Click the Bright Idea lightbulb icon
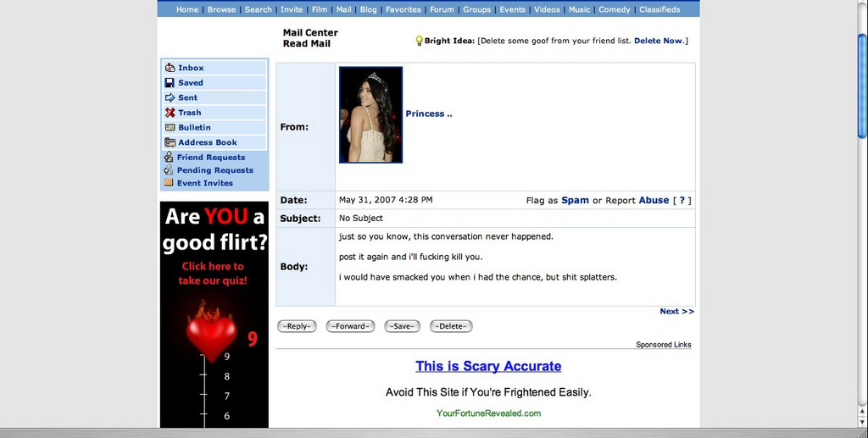Viewport: 868px width, 438px height. (419, 41)
